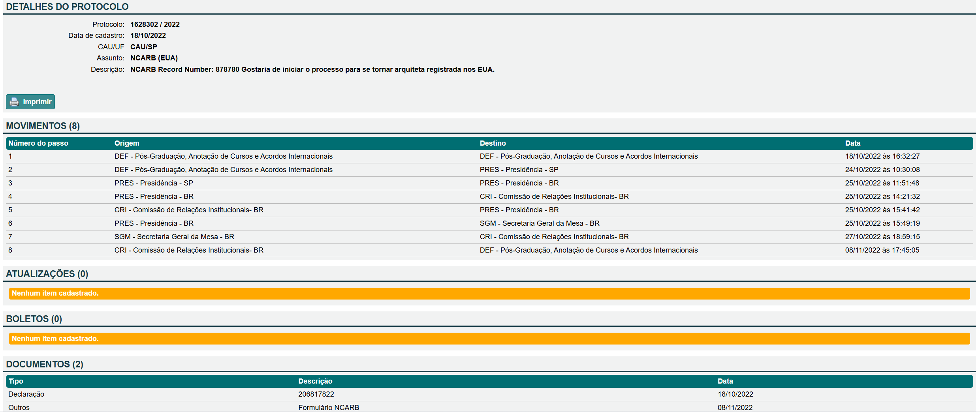Click the empty notice banner under Boletos
980x412 pixels.
489,339
